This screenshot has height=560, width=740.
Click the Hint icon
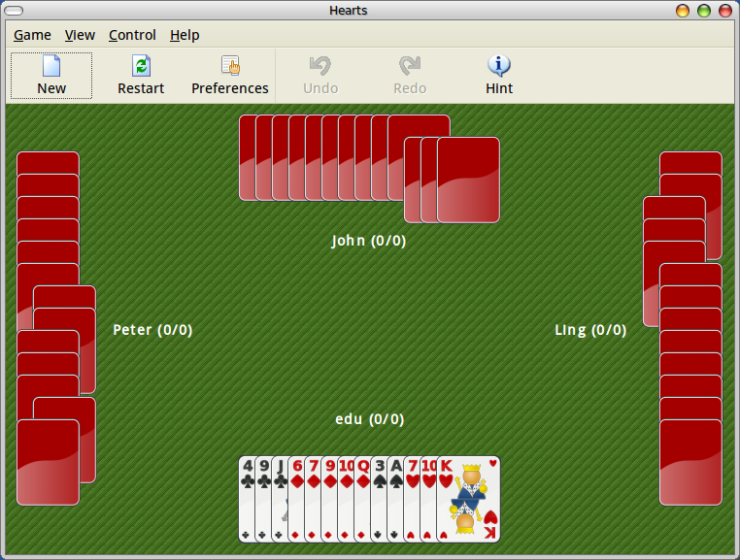tap(499, 76)
